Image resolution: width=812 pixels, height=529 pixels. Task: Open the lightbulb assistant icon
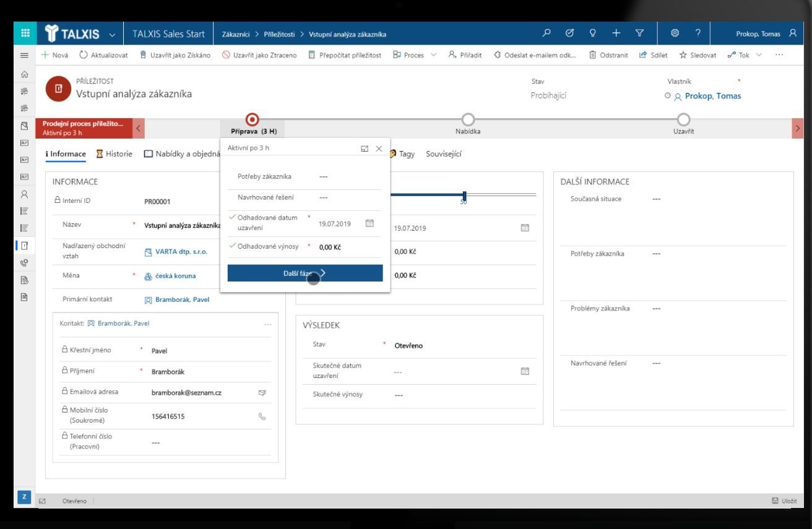(592, 33)
